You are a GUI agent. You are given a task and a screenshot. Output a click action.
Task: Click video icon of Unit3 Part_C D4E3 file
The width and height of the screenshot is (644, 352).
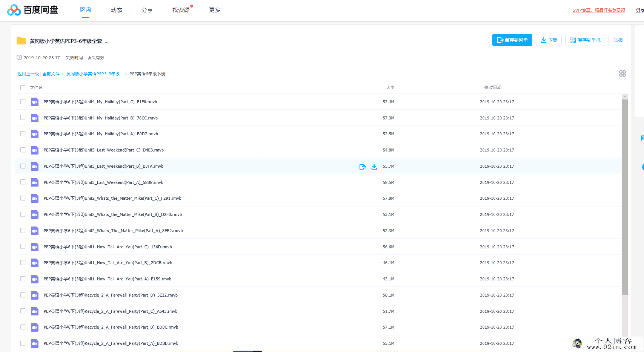coord(35,150)
